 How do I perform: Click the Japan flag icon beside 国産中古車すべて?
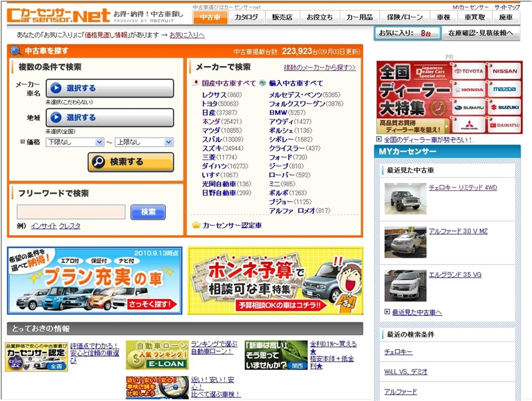(196, 83)
